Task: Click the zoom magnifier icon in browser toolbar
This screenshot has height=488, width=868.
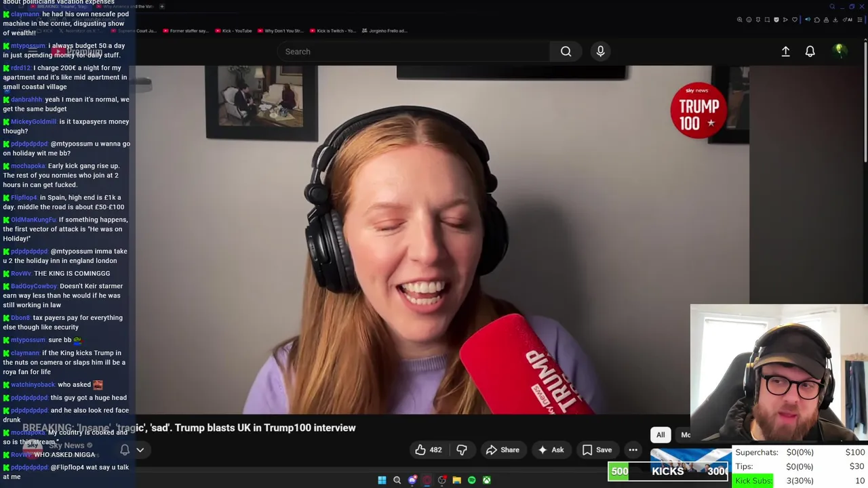Action: click(740, 20)
